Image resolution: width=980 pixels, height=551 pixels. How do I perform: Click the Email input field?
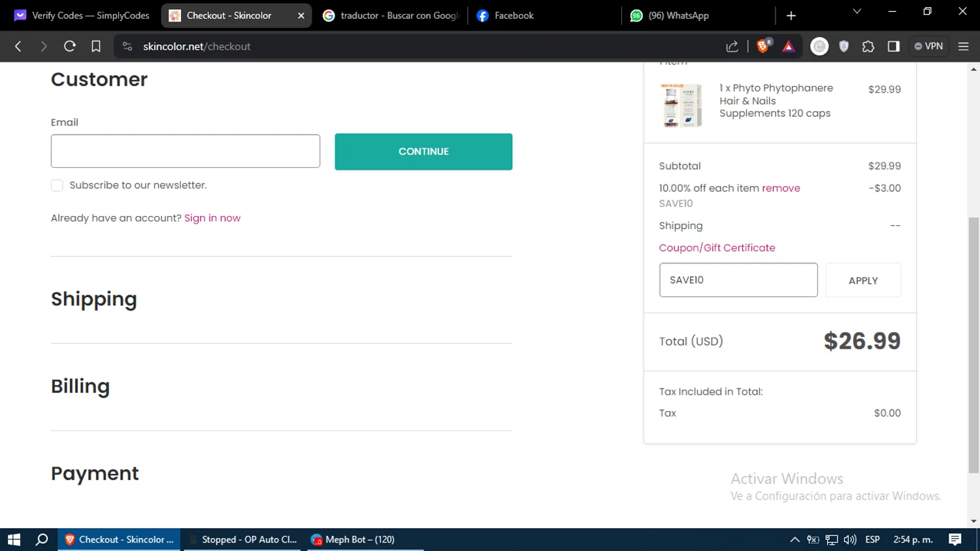[186, 151]
